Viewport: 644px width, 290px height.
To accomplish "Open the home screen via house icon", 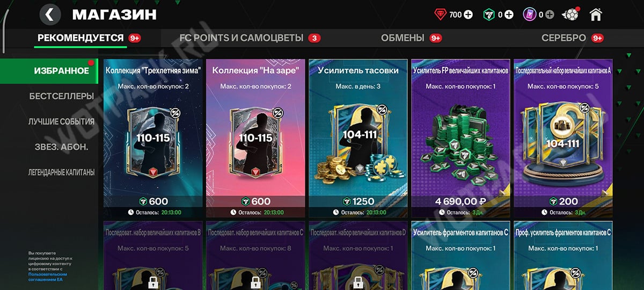I will point(596,15).
